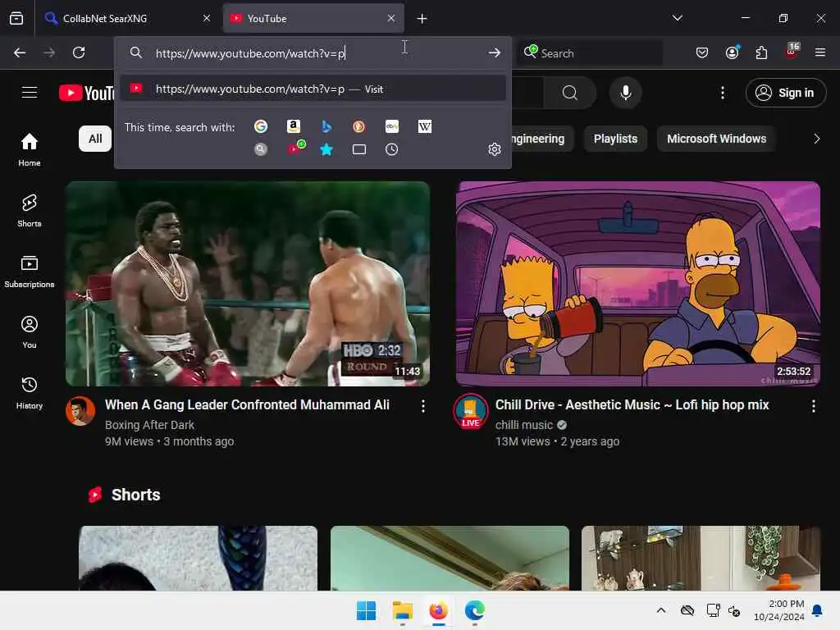Open search settings gear in the URL dropdown
This screenshot has width=840, height=630.
click(495, 149)
